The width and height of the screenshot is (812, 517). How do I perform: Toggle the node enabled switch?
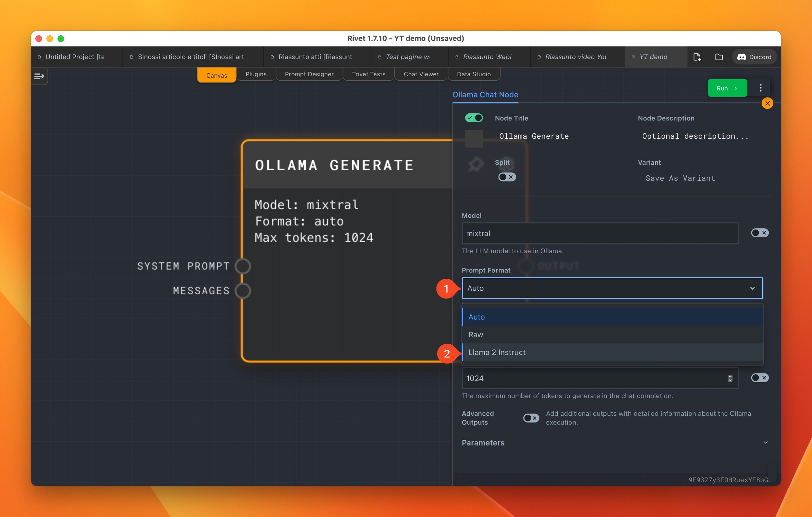click(x=474, y=118)
